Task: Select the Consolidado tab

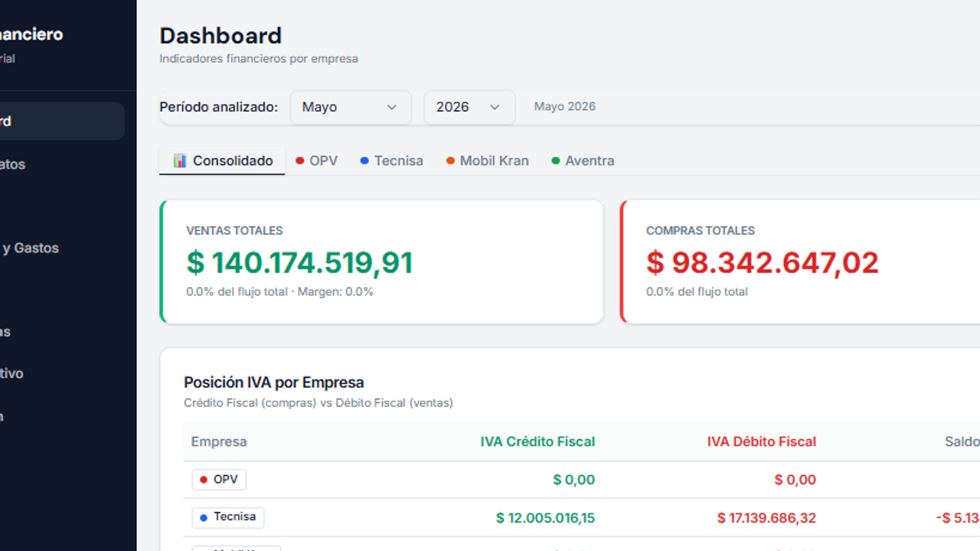Action: pyautogui.click(x=222, y=161)
